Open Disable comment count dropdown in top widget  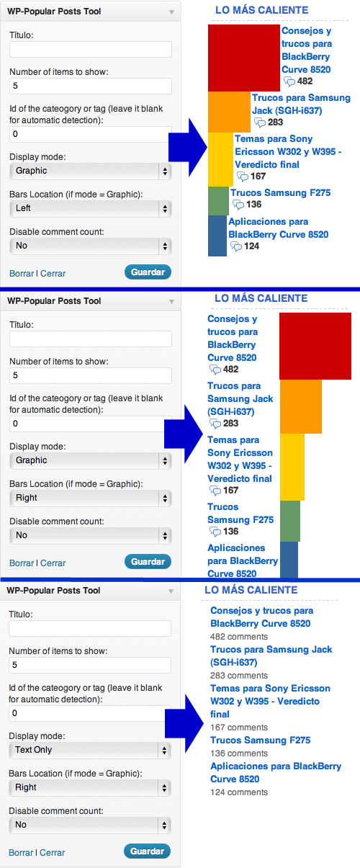pos(91,246)
